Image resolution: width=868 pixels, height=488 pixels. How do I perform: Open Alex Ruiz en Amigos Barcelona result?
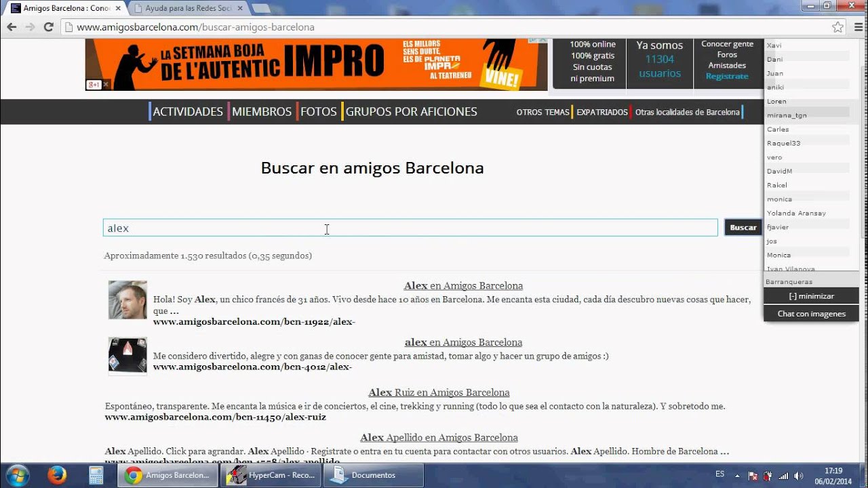[439, 392]
